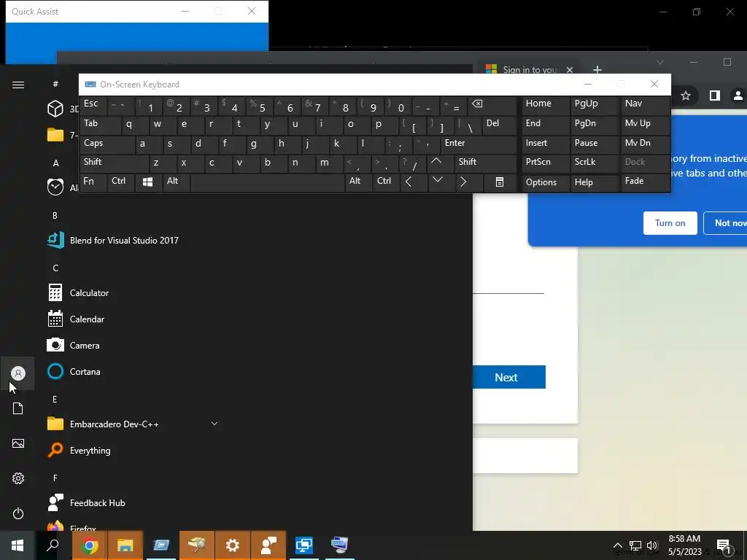The height and width of the screenshot is (560, 747).
Task: Click the Next button on sign-in page
Action: tap(508, 377)
